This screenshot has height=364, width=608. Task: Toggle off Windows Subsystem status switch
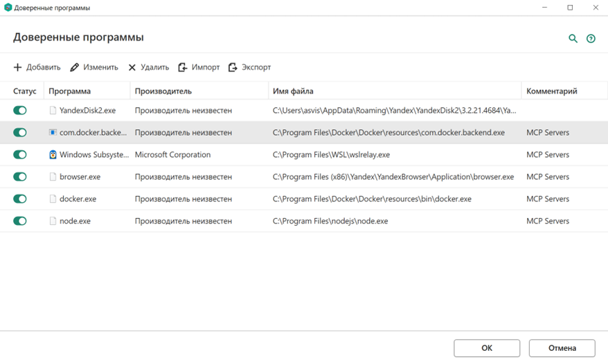20,155
